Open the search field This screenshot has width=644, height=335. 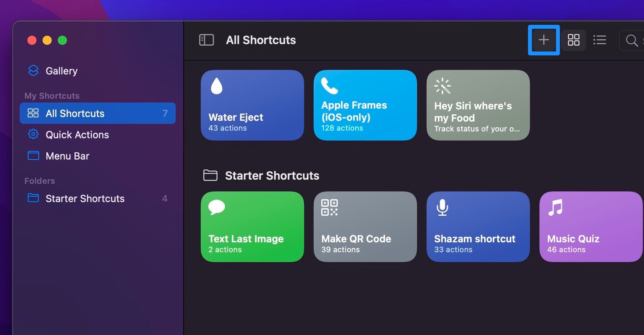click(x=631, y=40)
